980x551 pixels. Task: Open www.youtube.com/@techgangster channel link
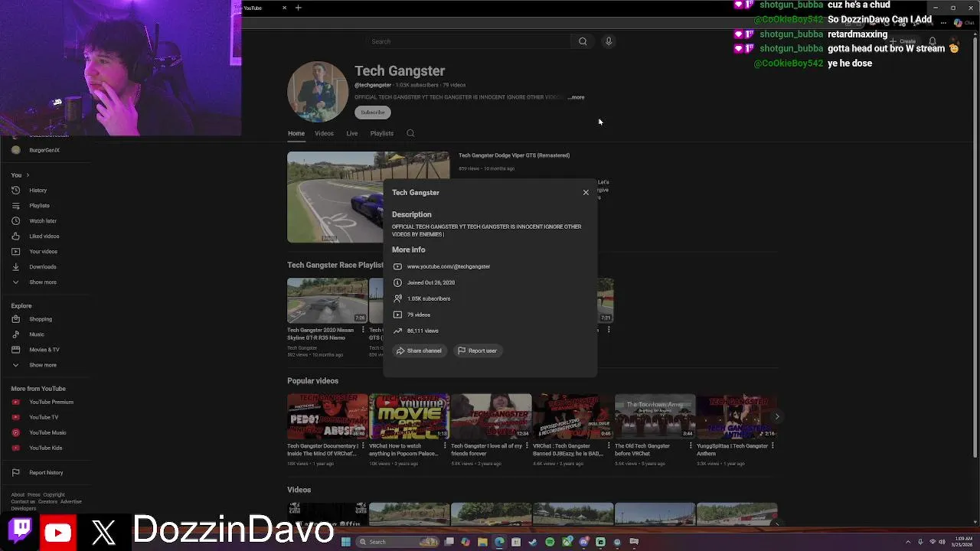pos(449,266)
